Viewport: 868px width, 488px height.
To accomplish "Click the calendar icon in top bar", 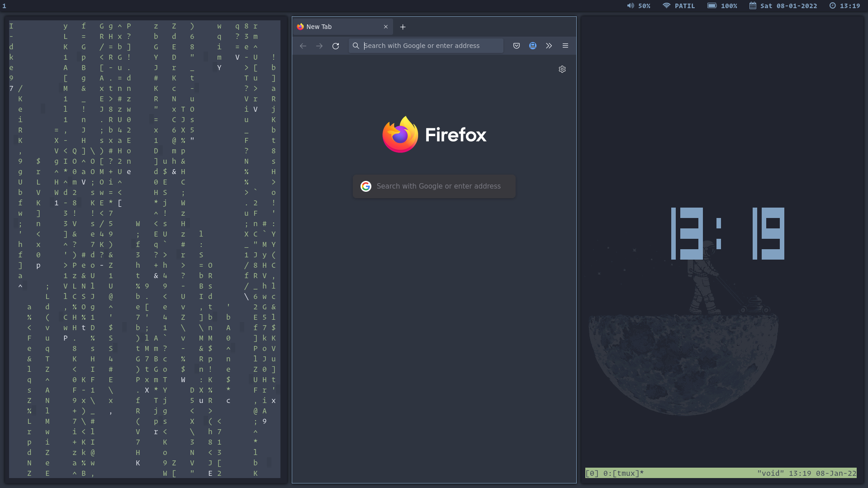I will pyautogui.click(x=753, y=6).
